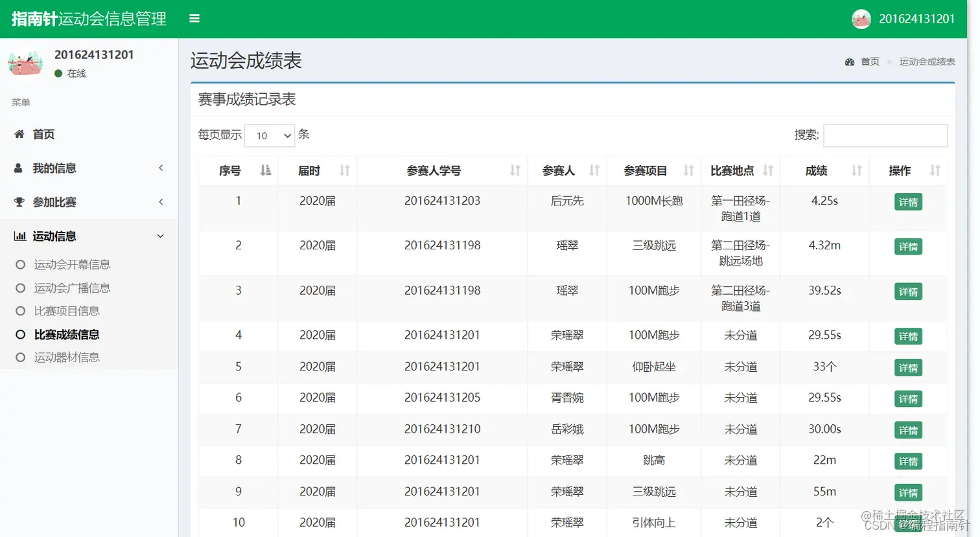Screen dimensions: 980x537
Task: Select circle icon for 运动器材信息
Action: (x=21, y=357)
